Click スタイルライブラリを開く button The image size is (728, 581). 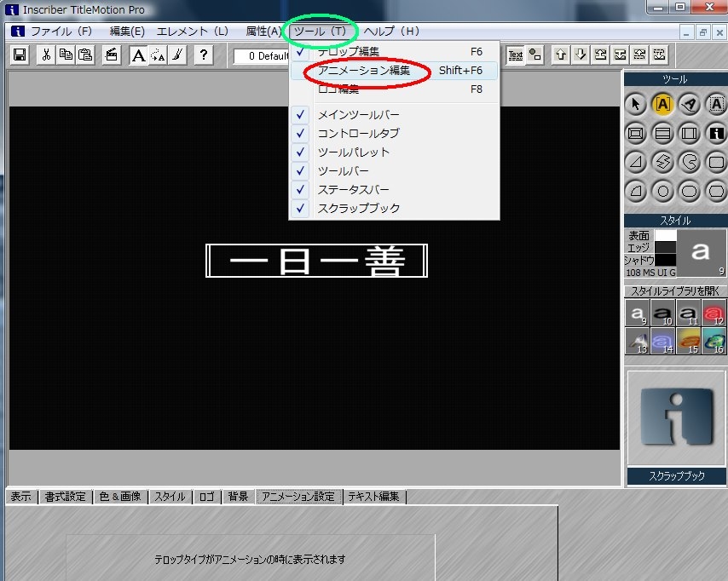point(675,291)
